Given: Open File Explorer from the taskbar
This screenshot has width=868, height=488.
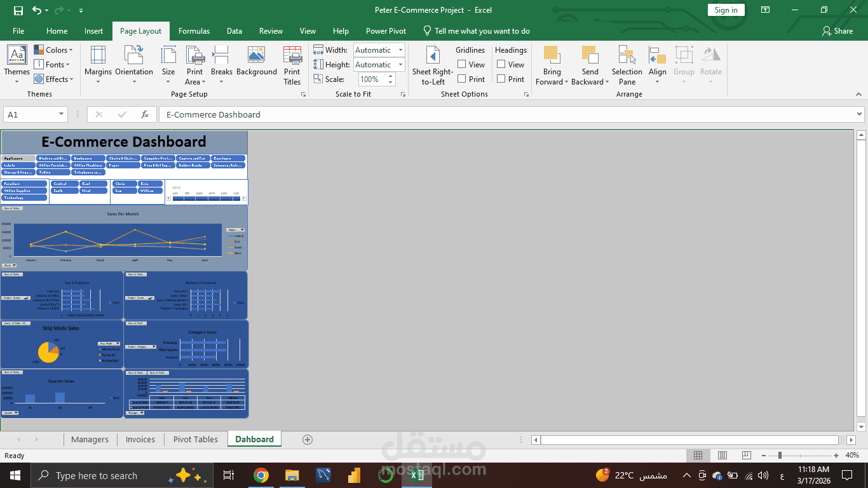Looking at the screenshot, I should 292,475.
